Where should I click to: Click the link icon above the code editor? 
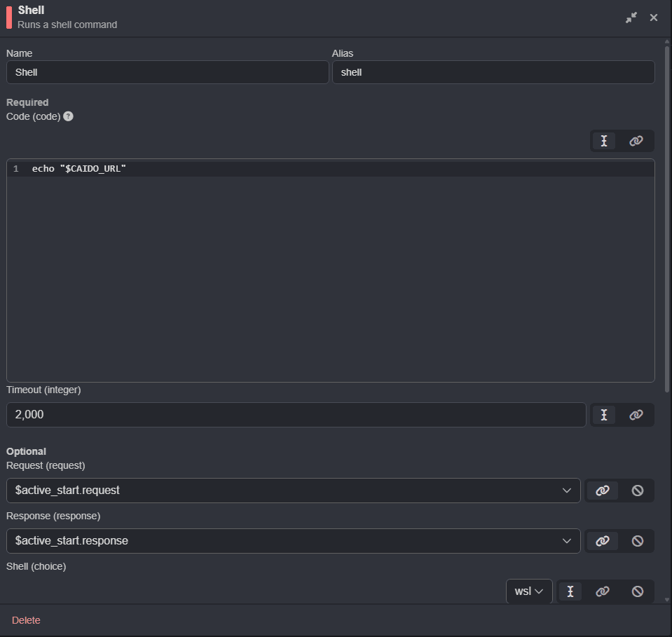tap(636, 141)
